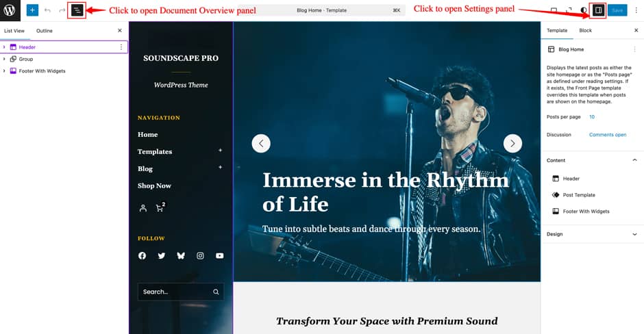The width and height of the screenshot is (644, 334).
Task: Open the three-dot options menu top right
Action: (x=636, y=10)
